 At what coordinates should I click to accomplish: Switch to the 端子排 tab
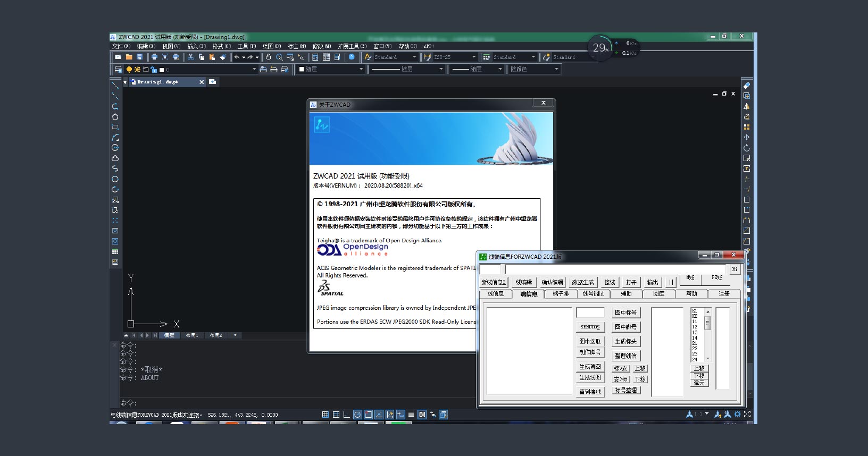click(561, 294)
